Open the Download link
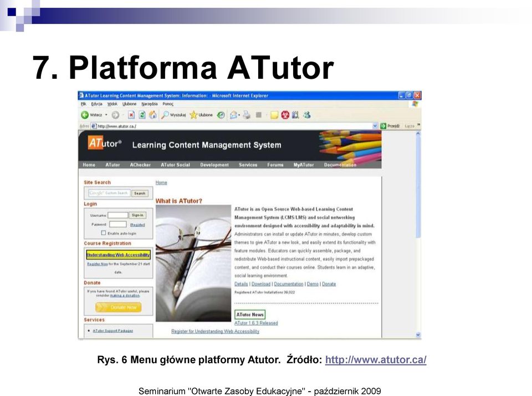This screenshot has height=396, width=532. click(x=261, y=284)
